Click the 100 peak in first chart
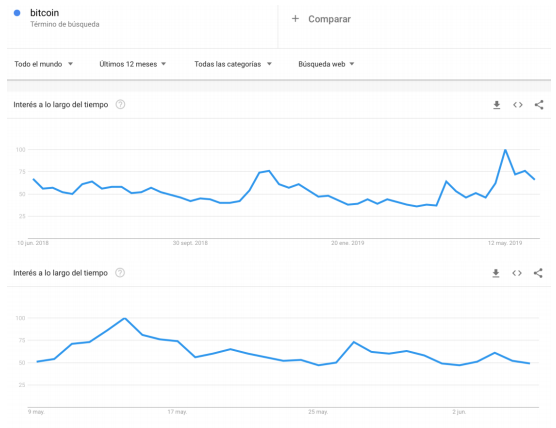556x428 pixels. [505, 150]
